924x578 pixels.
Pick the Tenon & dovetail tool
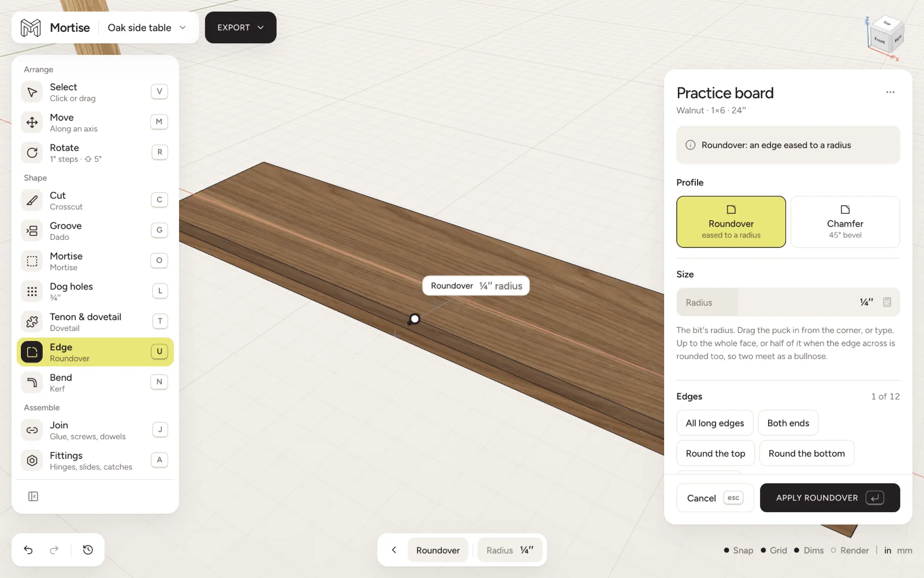95,321
